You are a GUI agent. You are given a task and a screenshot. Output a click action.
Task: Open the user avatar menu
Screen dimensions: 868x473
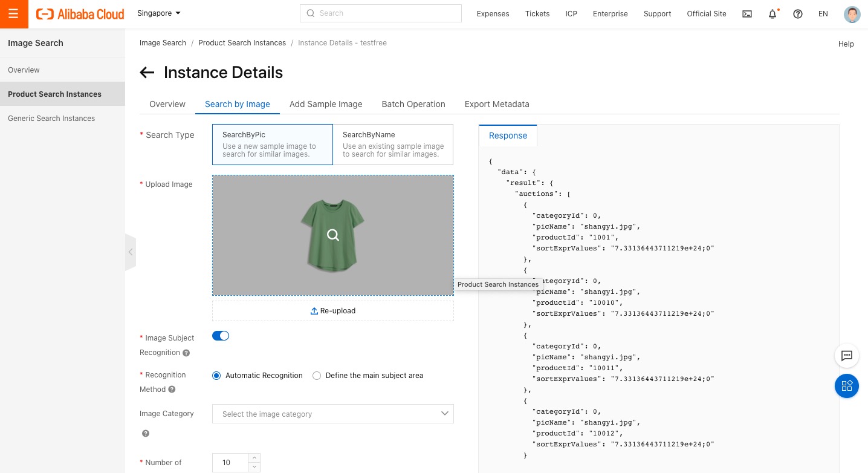(x=852, y=14)
